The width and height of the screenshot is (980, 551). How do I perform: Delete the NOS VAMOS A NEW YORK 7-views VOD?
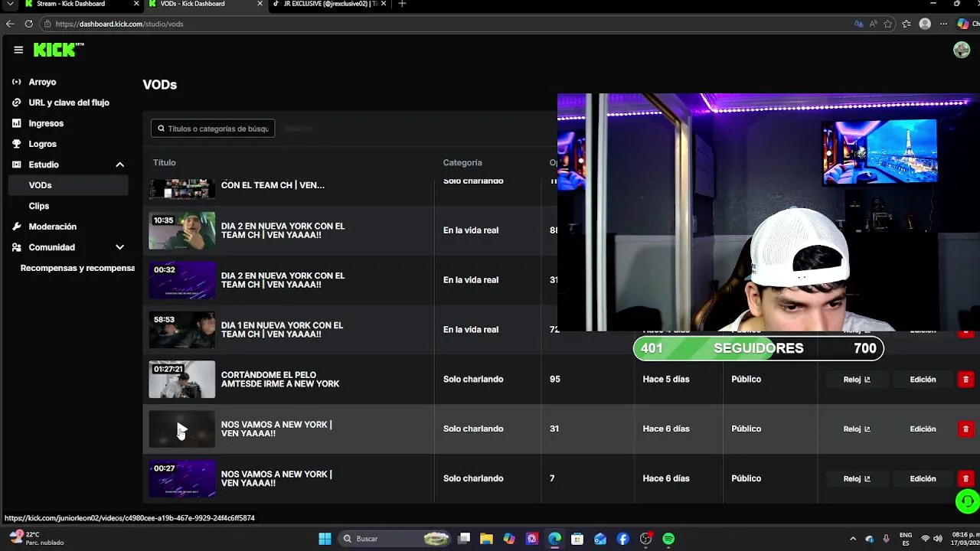click(x=965, y=479)
